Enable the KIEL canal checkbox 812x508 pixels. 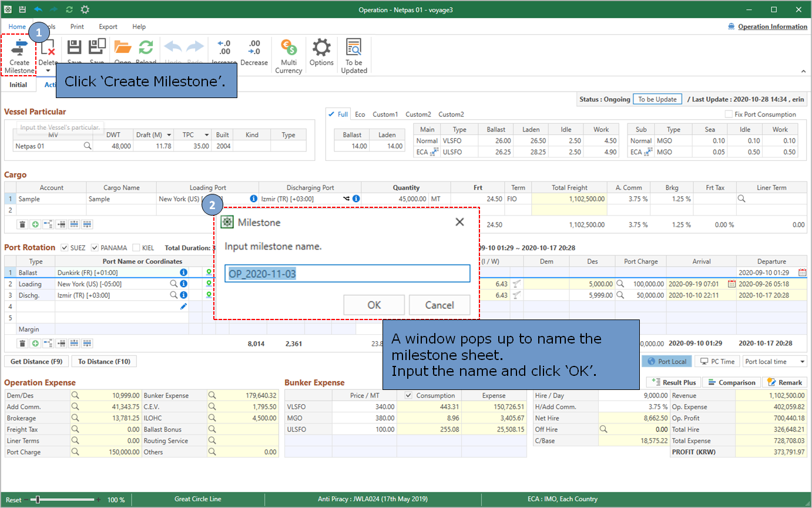tap(136, 248)
